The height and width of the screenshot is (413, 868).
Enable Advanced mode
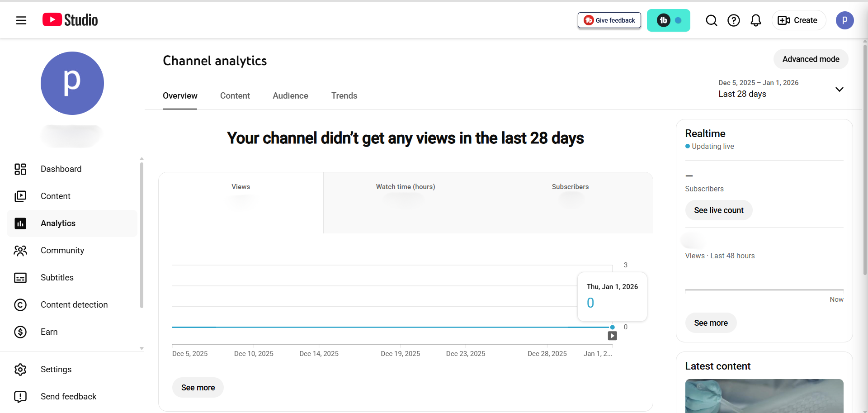tap(811, 59)
